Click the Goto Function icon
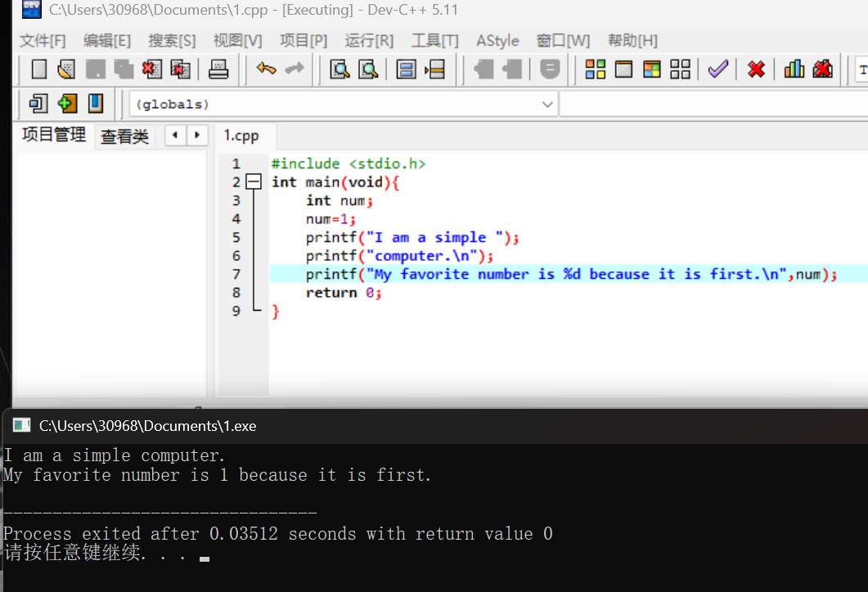868x592 pixels. pos(406,70)
